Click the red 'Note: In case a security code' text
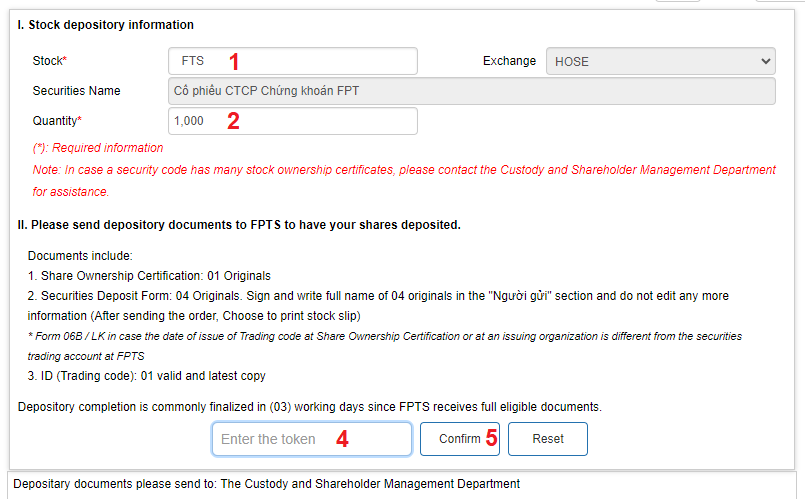This screenshot has height=499, width=805. coord(404,170)
